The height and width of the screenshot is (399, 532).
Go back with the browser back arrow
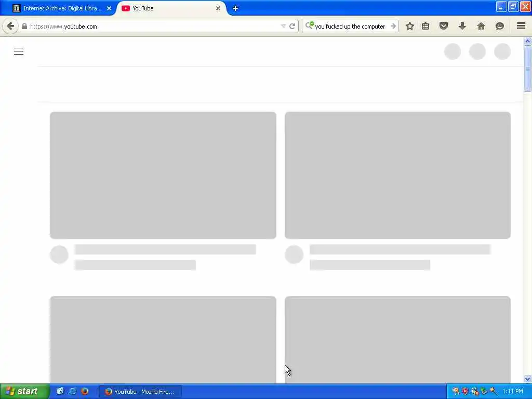(10, 26)
